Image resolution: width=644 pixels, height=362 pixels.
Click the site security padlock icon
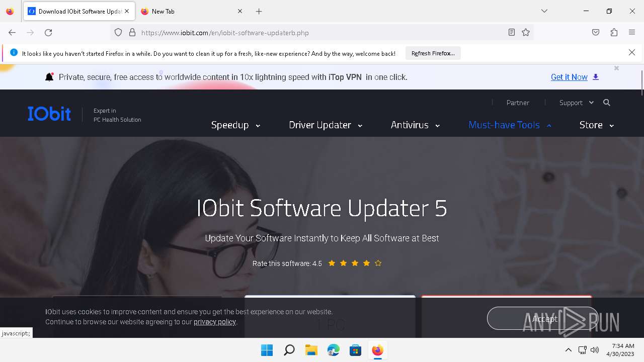[x=132, y=32]
